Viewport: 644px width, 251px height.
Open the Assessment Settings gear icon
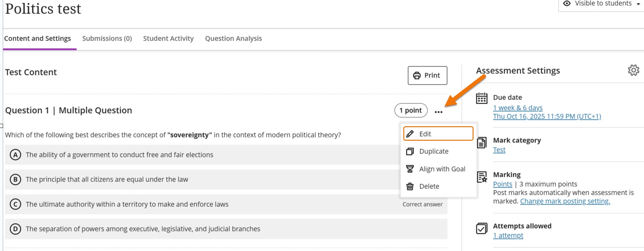tap(633, 70)
